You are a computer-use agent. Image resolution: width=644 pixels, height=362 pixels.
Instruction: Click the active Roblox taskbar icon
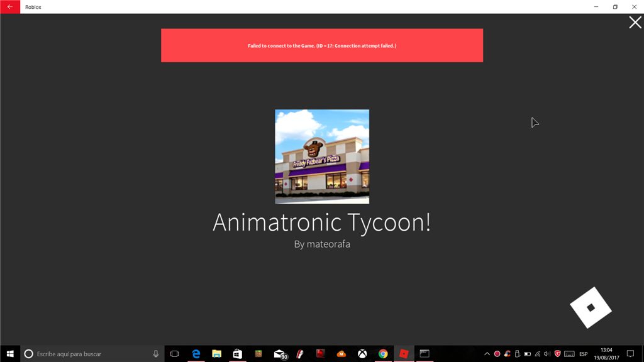[404, 354]
